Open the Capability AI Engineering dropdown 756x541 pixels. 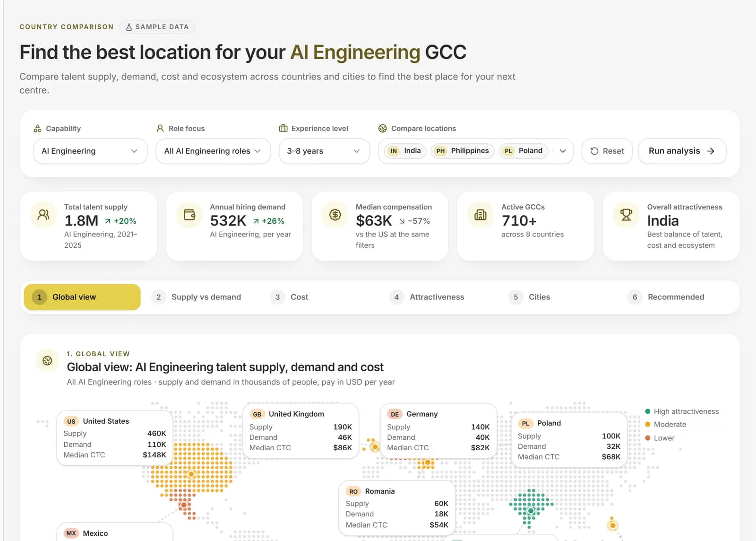tap(90, 151)
